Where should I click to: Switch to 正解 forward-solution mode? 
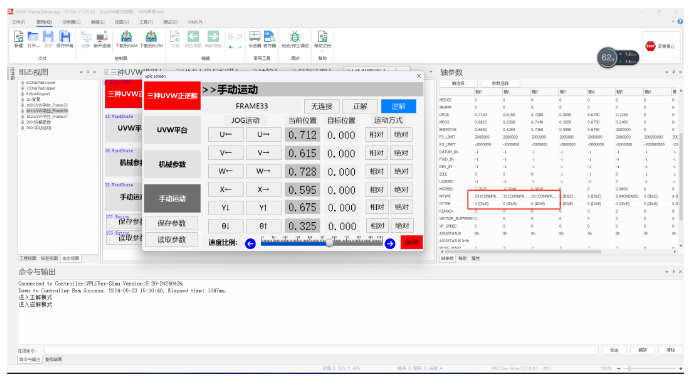pos(360,106)
